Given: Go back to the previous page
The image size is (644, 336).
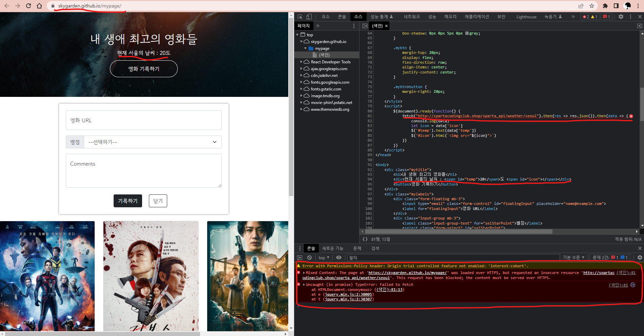Looking at the screenshot, I should click(x=7, y=6).
